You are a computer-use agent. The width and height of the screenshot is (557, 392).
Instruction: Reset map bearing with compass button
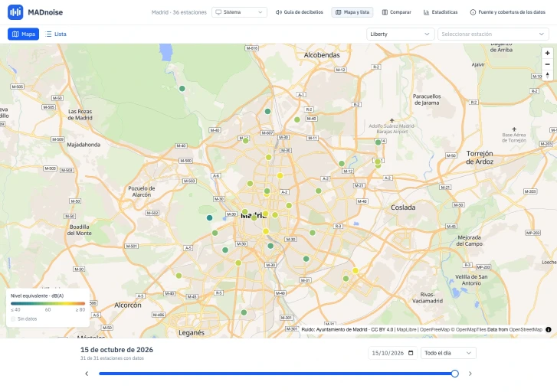pos(547,75)
